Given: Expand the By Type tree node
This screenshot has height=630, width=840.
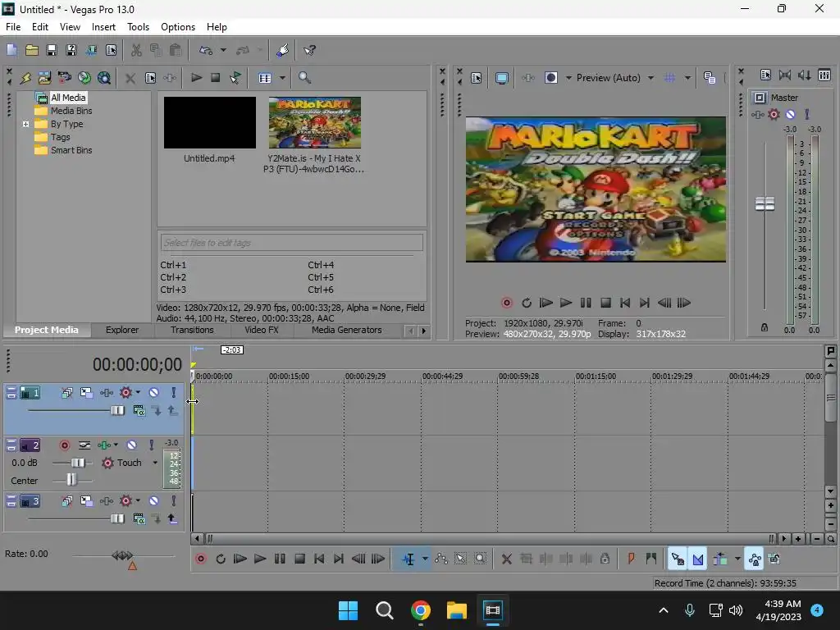Looking at the screenshot, I should click(x=25, y=125).
